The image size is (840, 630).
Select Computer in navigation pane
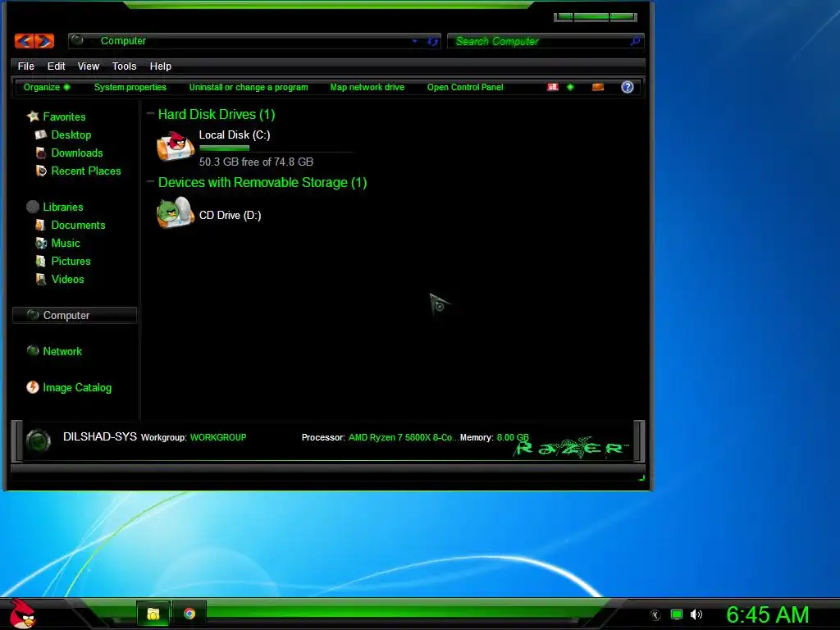[75, 315]
